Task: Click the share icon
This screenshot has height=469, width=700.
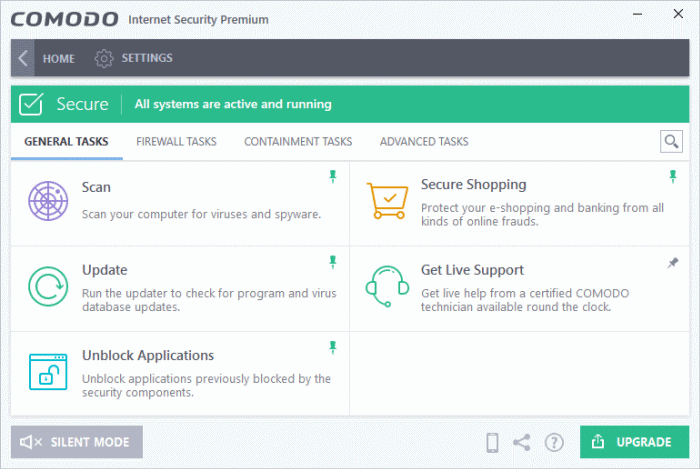Action: pyautogui.click(x=521, y=442)
